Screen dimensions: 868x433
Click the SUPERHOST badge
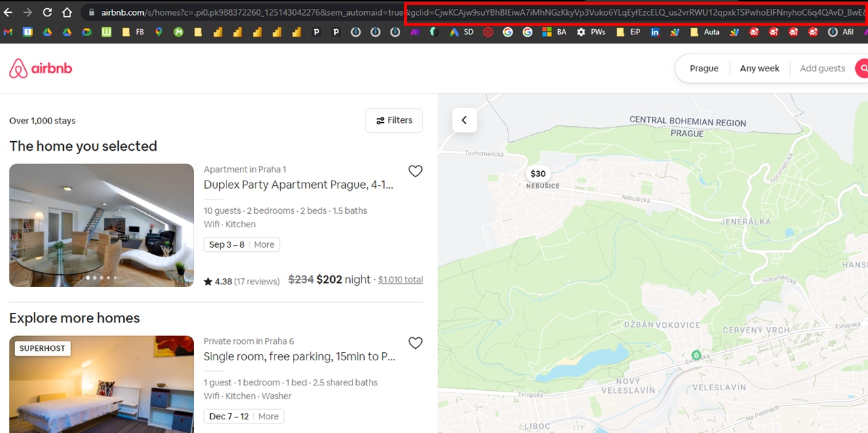(x=42, y=348)
